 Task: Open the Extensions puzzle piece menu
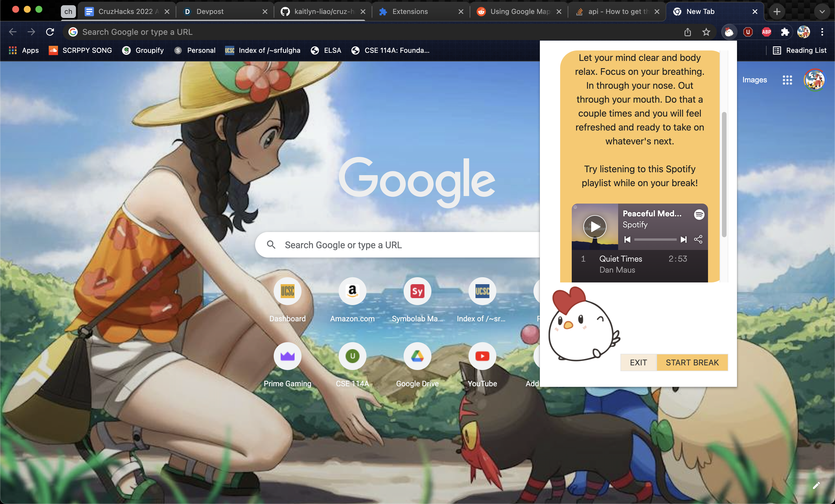tap(785, 32)
